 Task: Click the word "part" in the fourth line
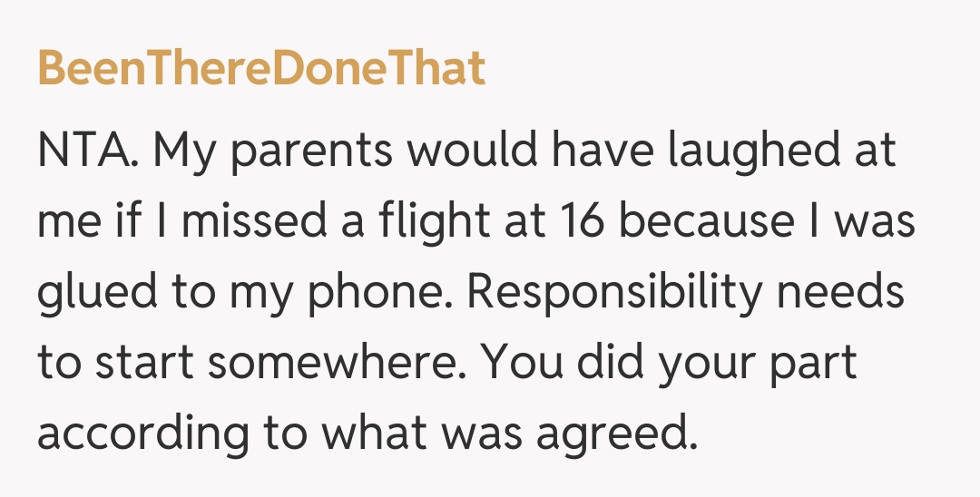(x=818, y=364)
